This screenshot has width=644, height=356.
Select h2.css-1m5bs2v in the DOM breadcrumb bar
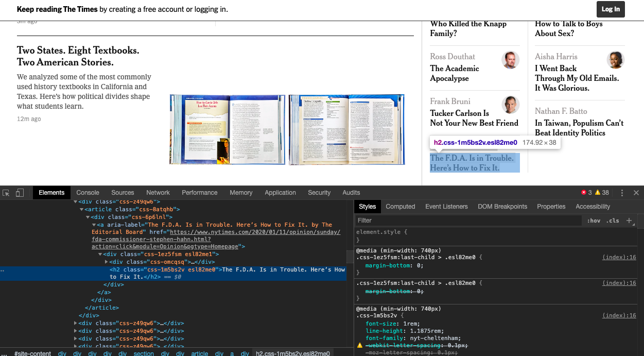(292, 353)
